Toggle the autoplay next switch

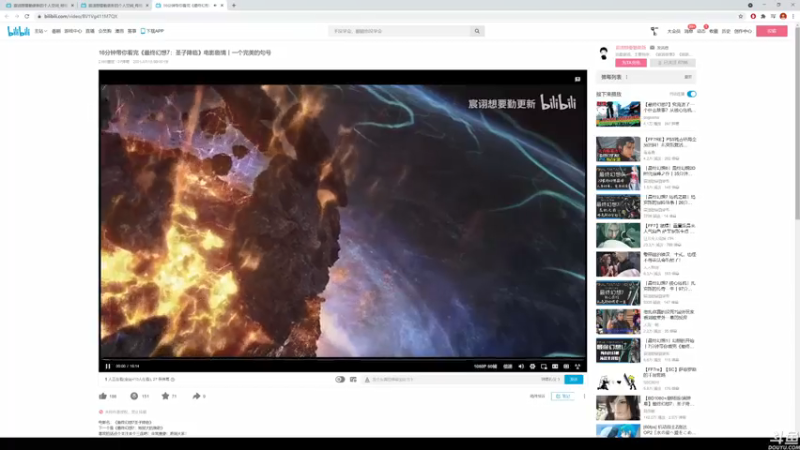click(x=691, y=94)
